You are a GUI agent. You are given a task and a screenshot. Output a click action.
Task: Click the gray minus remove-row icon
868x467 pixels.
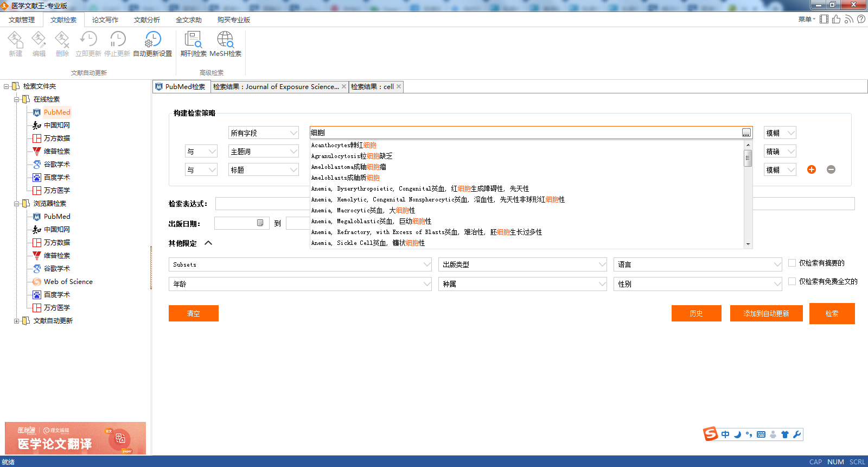click(x=831, y=169)
